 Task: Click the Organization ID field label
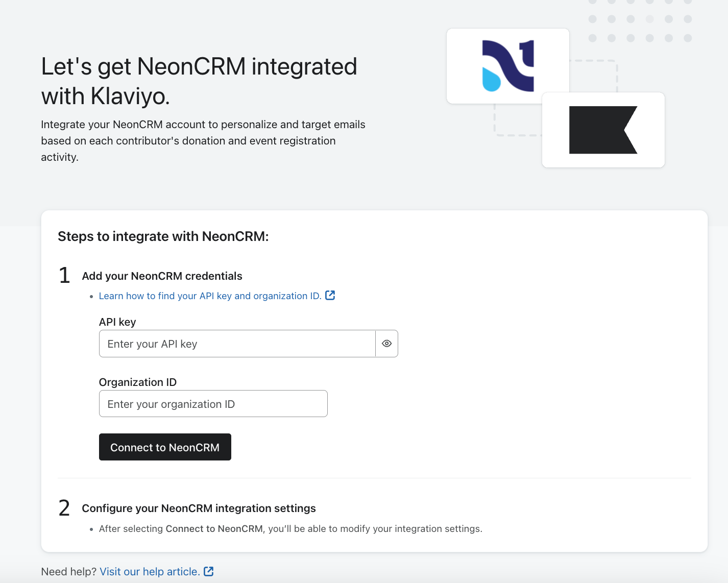(x=138, y=382)
